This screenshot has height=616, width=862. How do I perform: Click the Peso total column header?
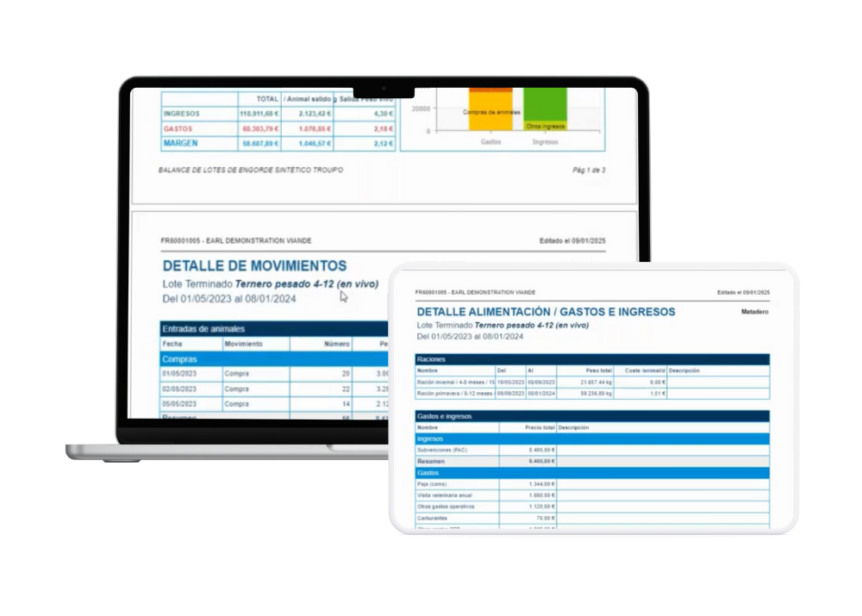[598, 370]
